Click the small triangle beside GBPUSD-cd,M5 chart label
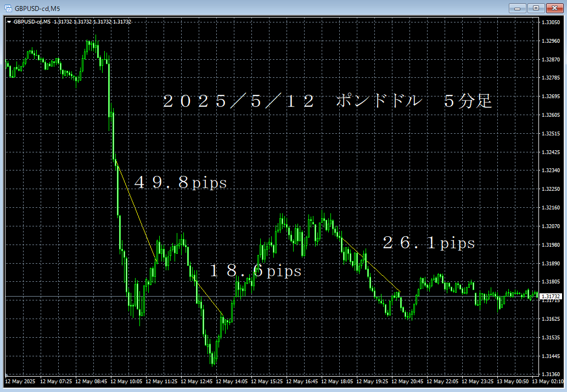Screen dimensions: 567x392 pyautogui.click(x=9, y=22)
